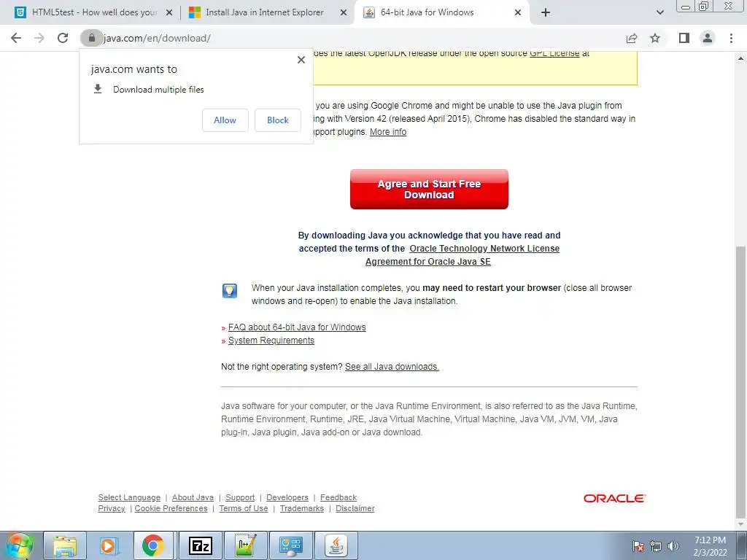Open the volume tray icon
Viewport: 747px width, 560px height.
[x=673, y=546]
